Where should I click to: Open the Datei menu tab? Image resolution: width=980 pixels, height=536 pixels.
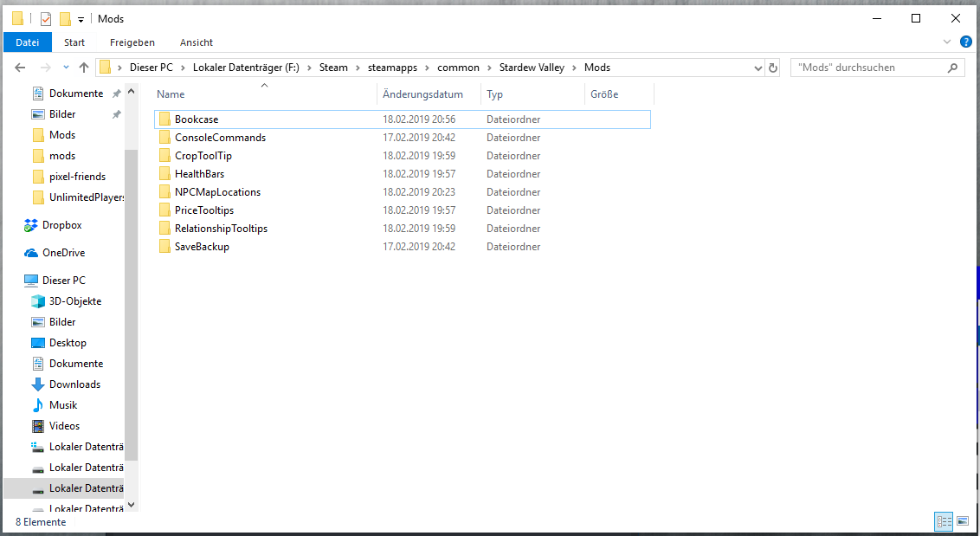coord(28,42)
